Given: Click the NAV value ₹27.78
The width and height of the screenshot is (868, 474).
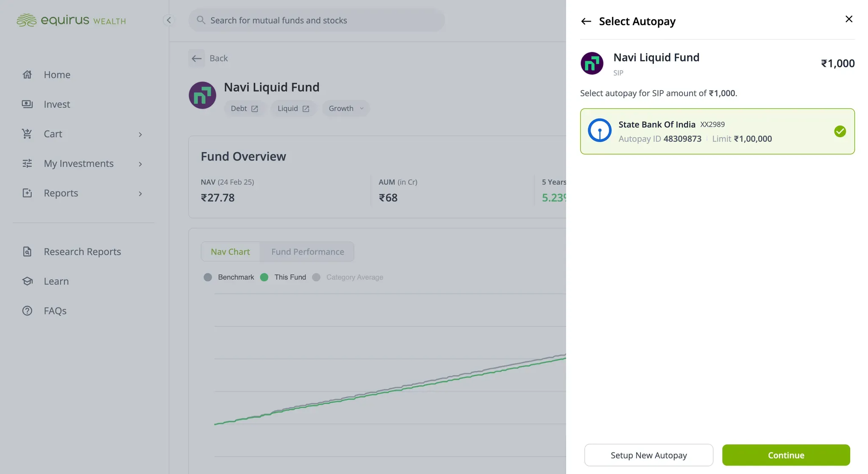Looking at the screenshot, I should click(x=217, y=198).
